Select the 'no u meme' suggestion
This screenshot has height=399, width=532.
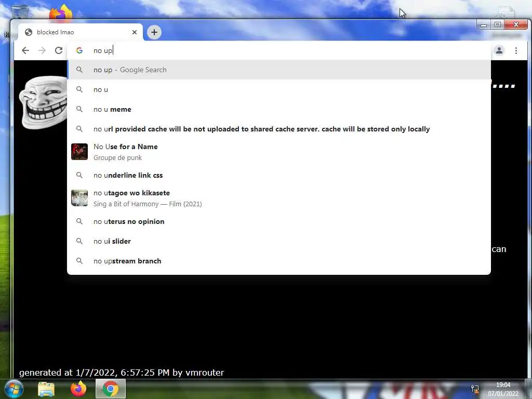click(279, 109)
